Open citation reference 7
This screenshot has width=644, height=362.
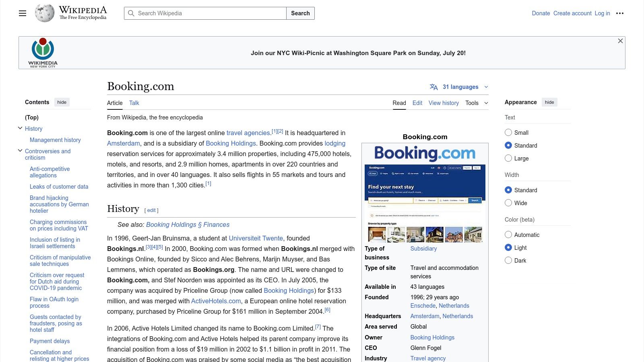(x=318, y=327)
